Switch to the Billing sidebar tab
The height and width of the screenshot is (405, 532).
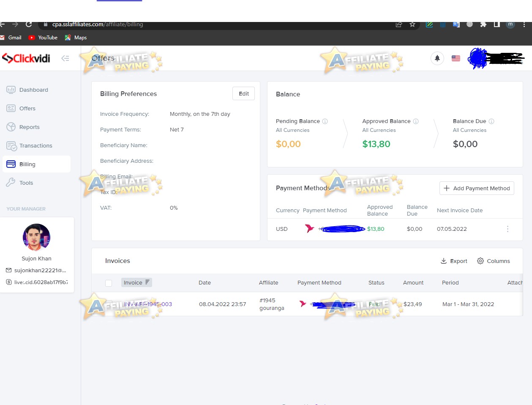click(x=26, y=164)
